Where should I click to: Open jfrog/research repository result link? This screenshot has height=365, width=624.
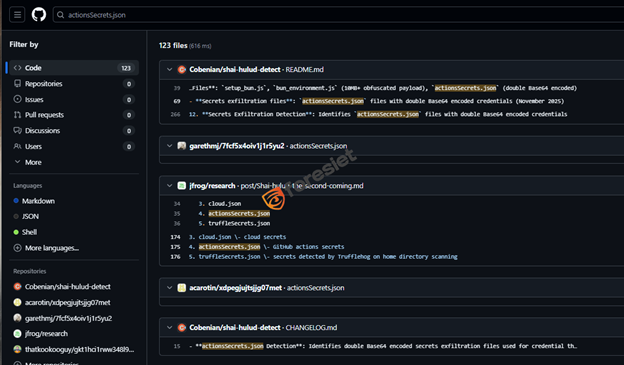[x=212, y=186]
